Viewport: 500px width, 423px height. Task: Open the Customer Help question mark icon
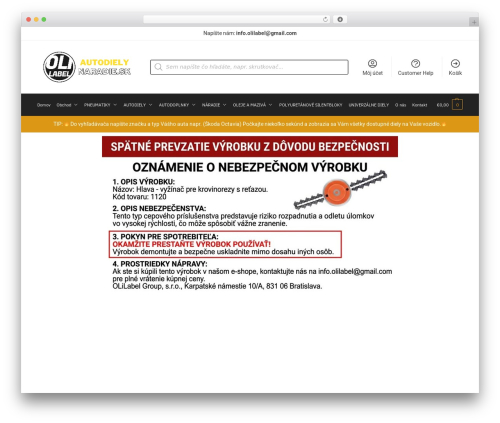point(415,63)
